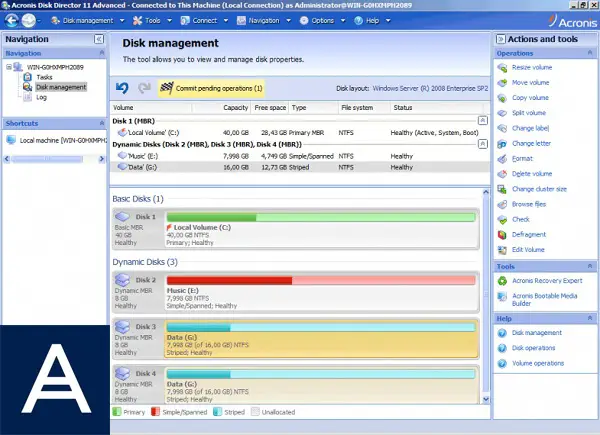Open the Navigation menu
Viewport: 600px width, 435px height.
pos(264,21)
